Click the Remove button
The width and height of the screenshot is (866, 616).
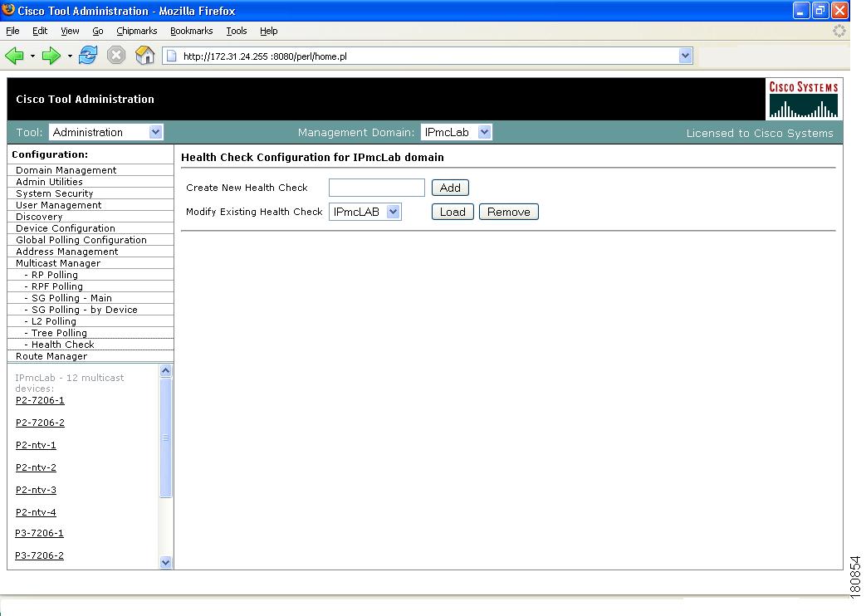(509, 213)
